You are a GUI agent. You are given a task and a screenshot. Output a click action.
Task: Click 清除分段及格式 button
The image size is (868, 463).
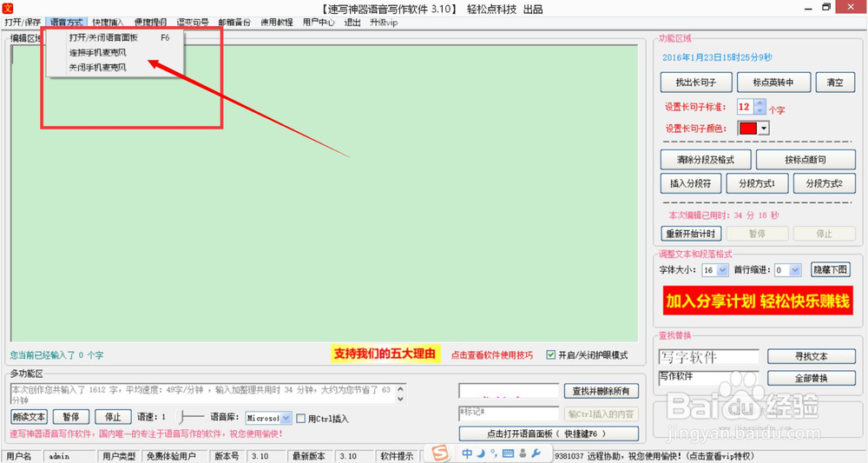point(705,160)
